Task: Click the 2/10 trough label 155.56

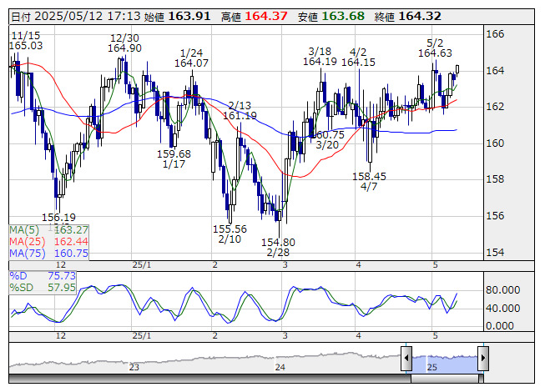Action: click(230, 234)
